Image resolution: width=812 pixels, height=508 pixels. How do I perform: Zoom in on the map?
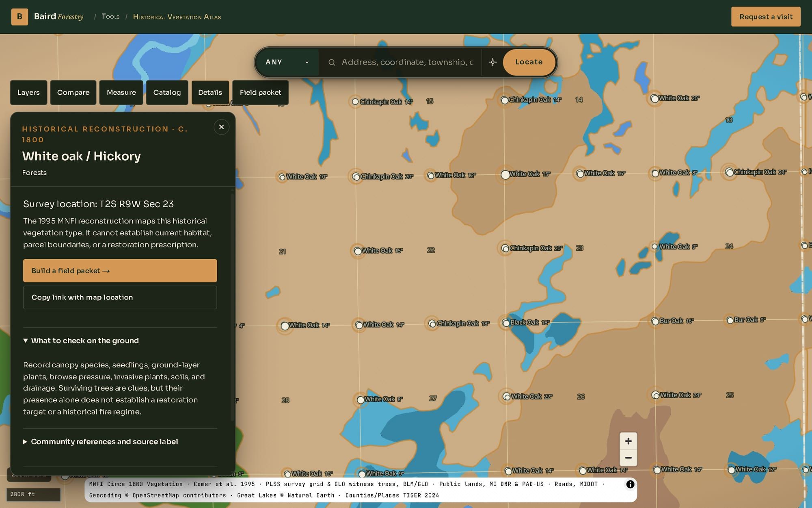[628, 441]
